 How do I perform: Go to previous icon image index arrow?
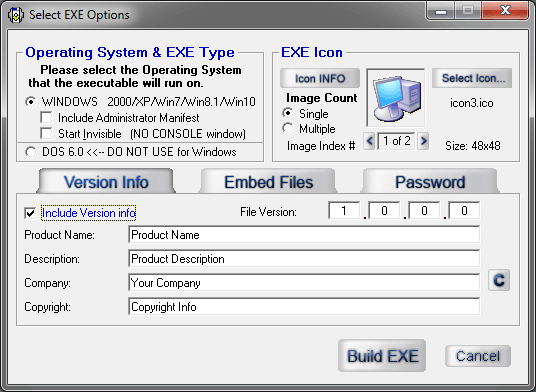(369, 141)
